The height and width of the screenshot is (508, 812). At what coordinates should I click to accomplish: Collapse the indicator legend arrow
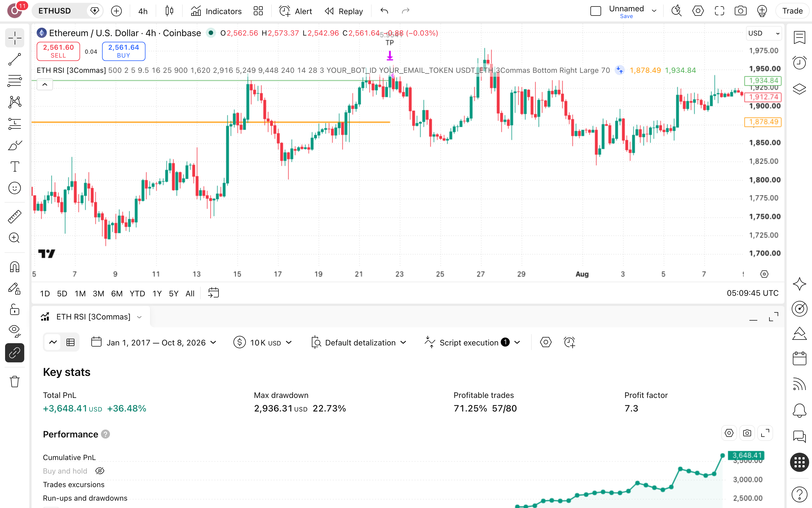[x=45, y=85]
